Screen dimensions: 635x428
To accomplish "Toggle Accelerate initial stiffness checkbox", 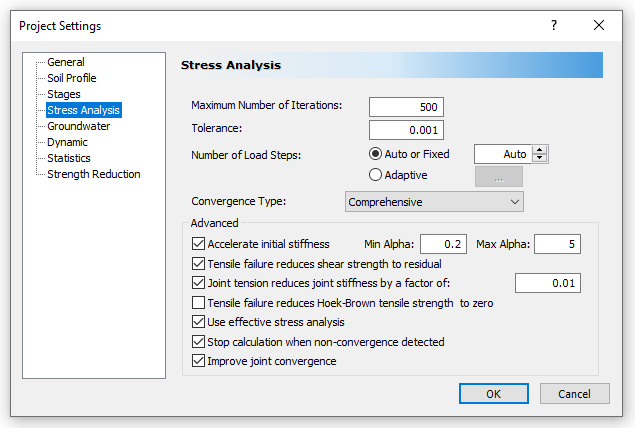I will pos(197,244).
